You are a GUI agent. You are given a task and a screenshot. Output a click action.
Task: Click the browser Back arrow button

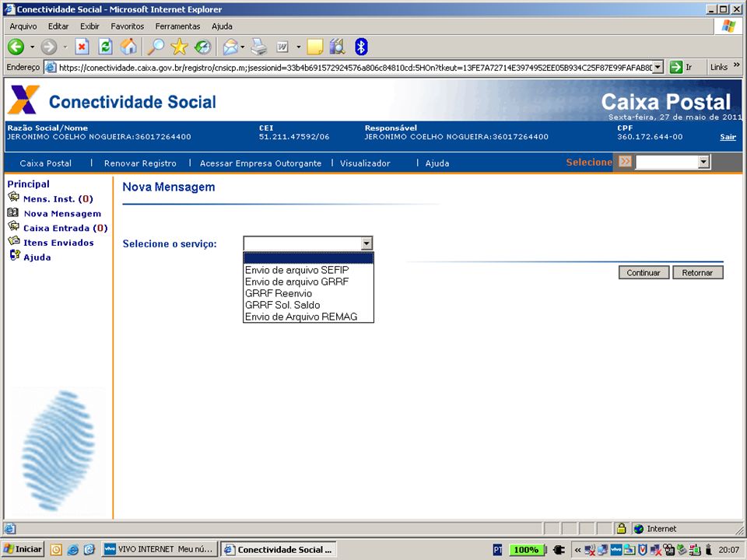16,47
